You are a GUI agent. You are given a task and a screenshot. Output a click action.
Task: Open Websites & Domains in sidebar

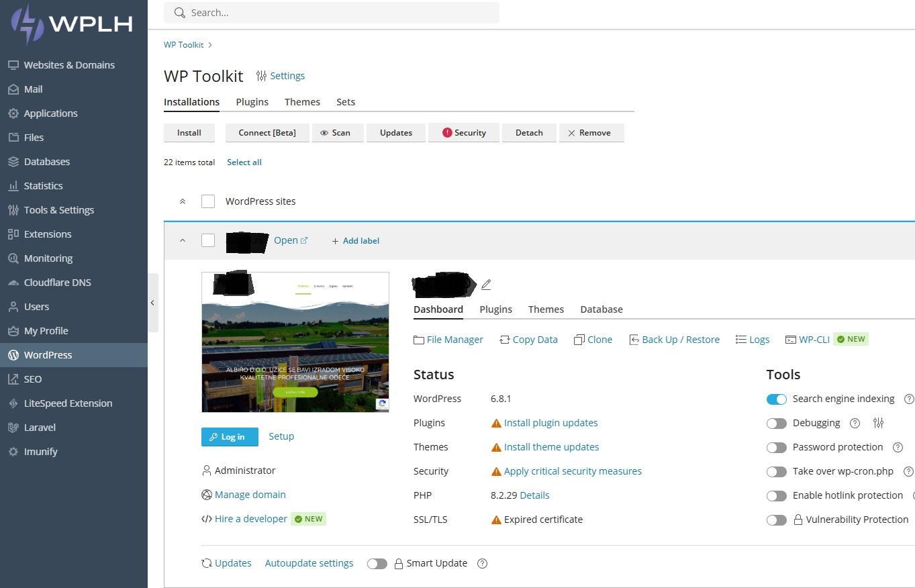[x=69, y=65]
